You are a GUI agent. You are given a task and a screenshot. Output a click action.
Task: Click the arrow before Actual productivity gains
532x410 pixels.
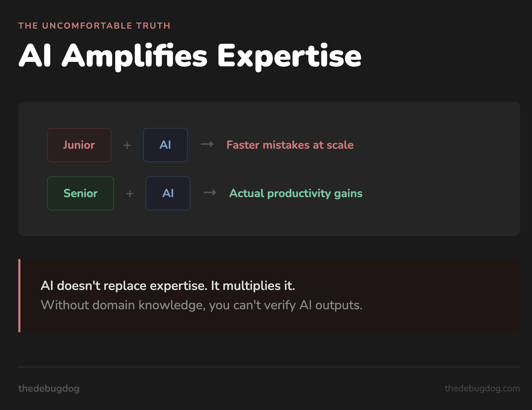pyautogui.click(x=210, y=193)
